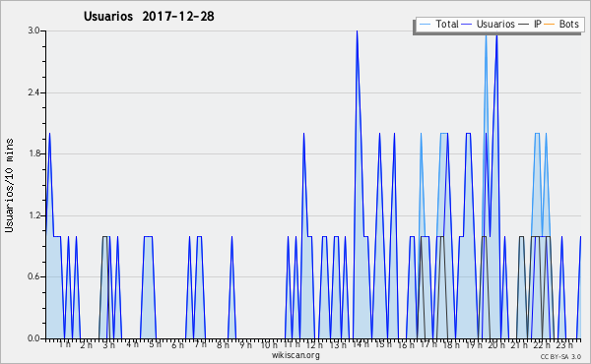Click the '7 h' x-axis label
591x364 pixels.
pos(200,344)
